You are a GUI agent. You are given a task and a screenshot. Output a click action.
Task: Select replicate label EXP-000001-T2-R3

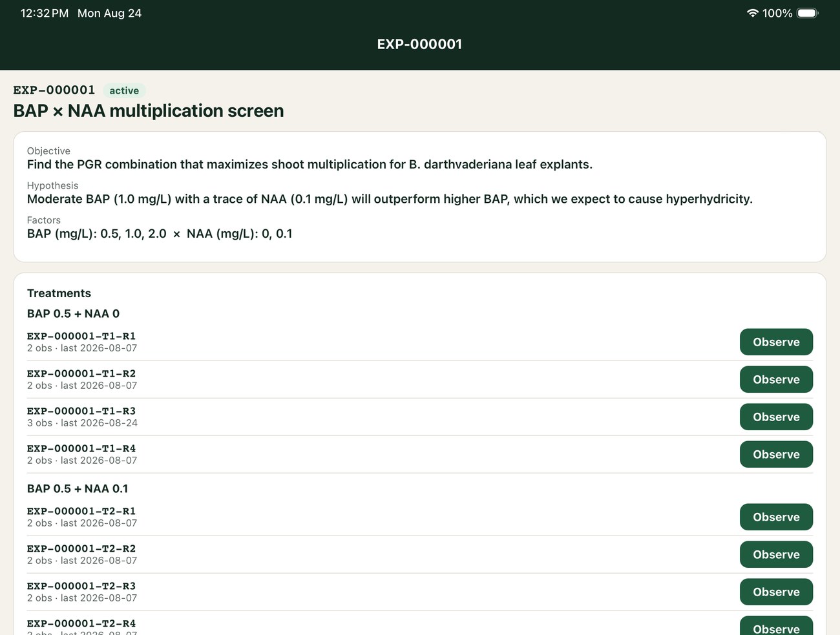click(81, 586)
